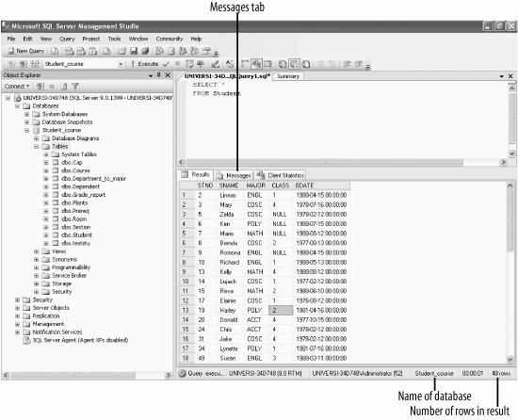Click the Increase Indent icon
518x420 pixels.
[358, 64]
